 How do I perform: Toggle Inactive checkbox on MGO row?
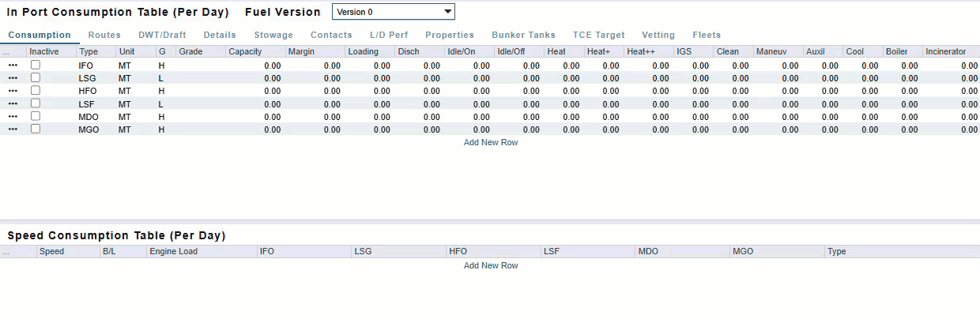coord(36,129)
